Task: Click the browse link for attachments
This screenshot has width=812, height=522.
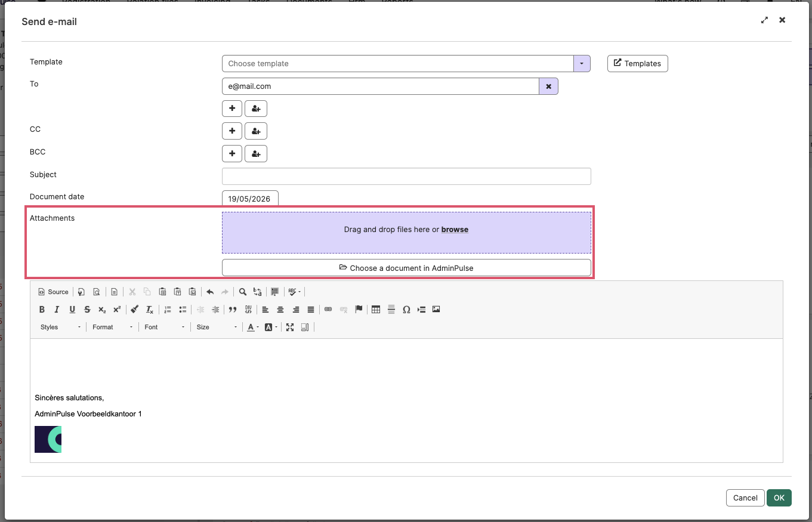Action: 455,230
